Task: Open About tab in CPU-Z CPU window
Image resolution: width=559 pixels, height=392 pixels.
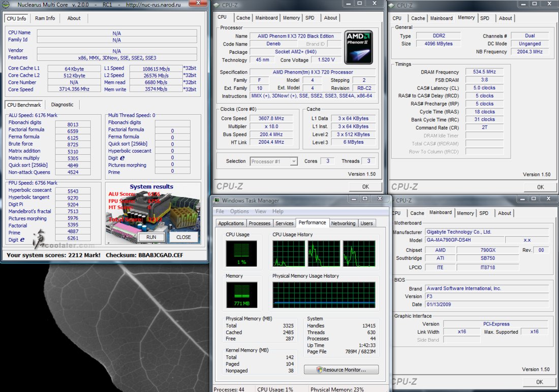Action: (x=330, y=18)
